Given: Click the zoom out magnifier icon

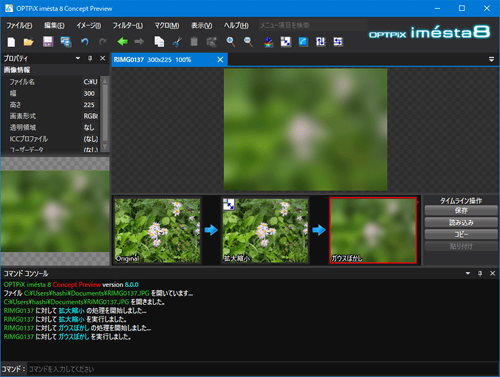Looking at the screenshot, I should click(x=248, y=42).
